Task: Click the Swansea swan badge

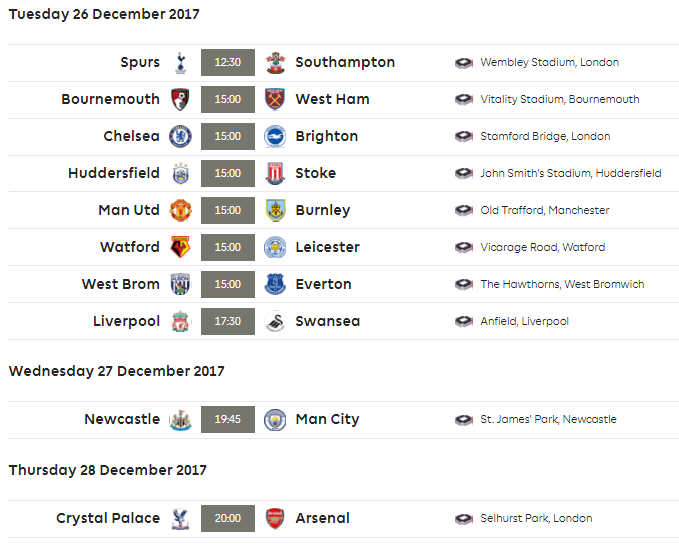Action: pyautogui.click(x=275, y=321)
